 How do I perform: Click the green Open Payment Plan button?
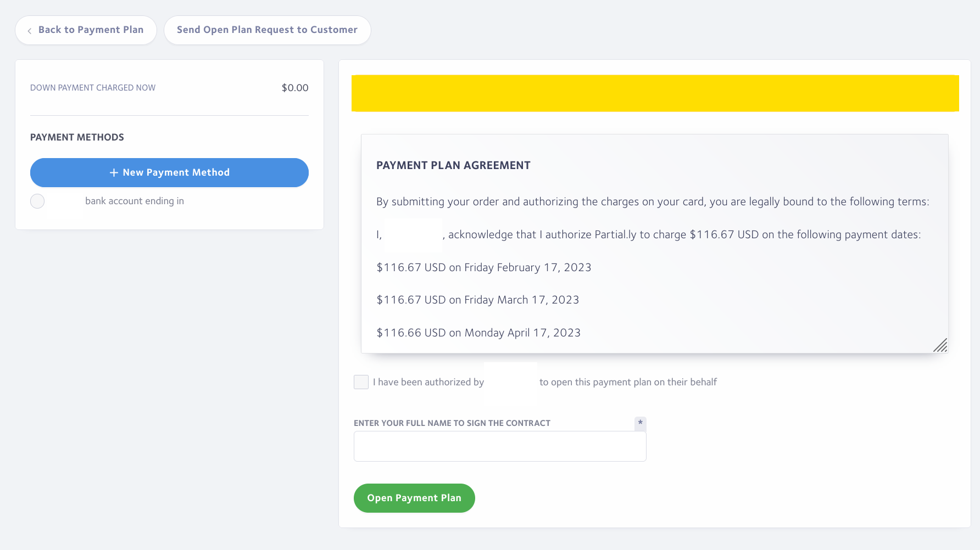(x=414, y=498)
